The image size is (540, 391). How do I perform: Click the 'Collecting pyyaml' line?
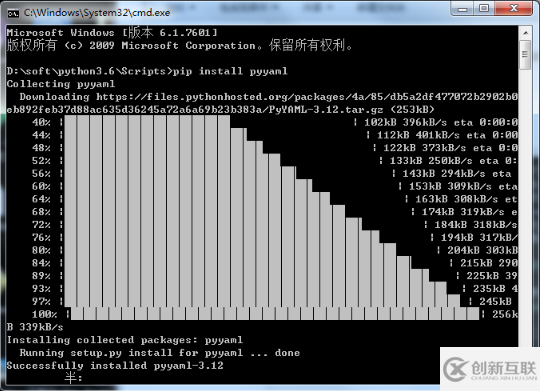point(61,84)
